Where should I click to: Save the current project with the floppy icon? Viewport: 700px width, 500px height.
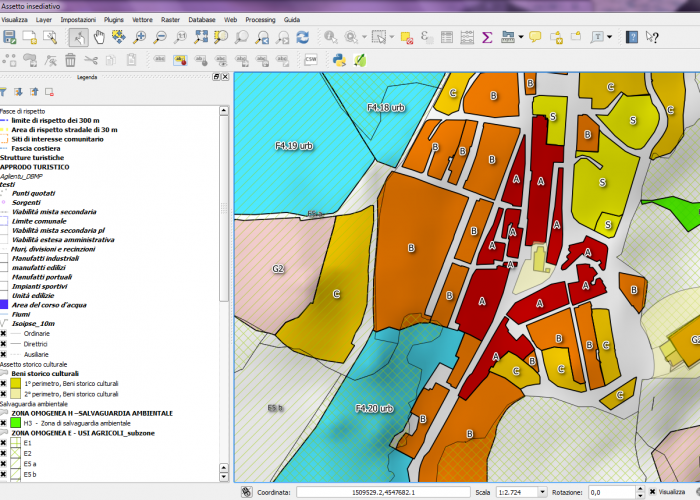click(x=9, y=37)
